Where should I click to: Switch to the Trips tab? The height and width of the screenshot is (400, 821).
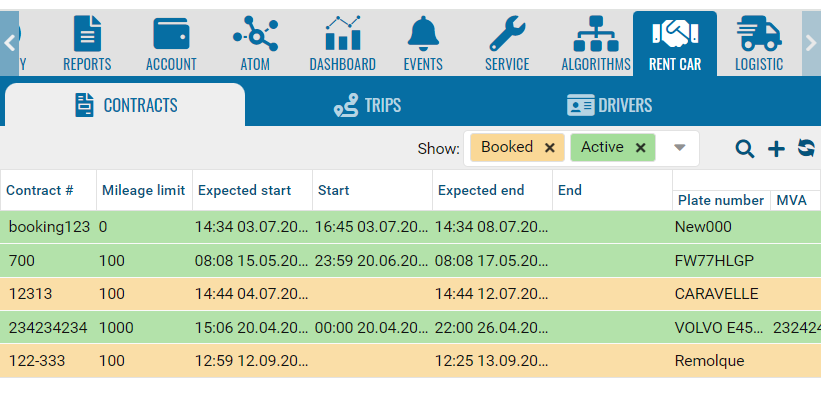click(367, 105)
